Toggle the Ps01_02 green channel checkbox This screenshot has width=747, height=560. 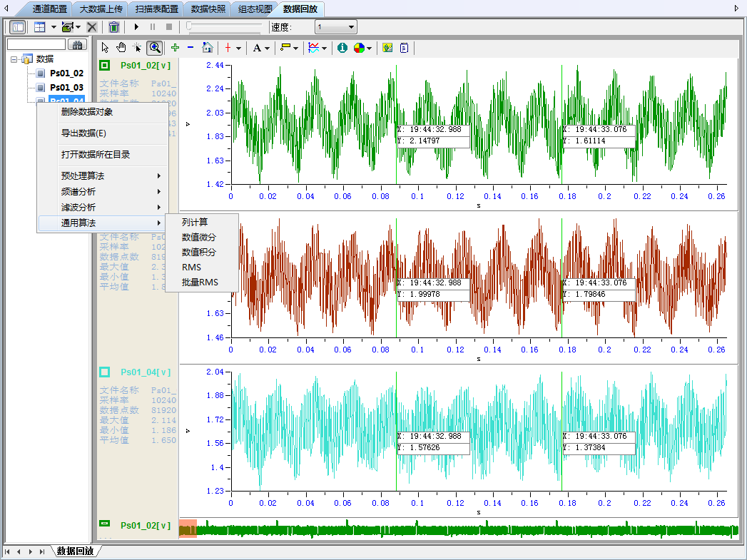105,66
